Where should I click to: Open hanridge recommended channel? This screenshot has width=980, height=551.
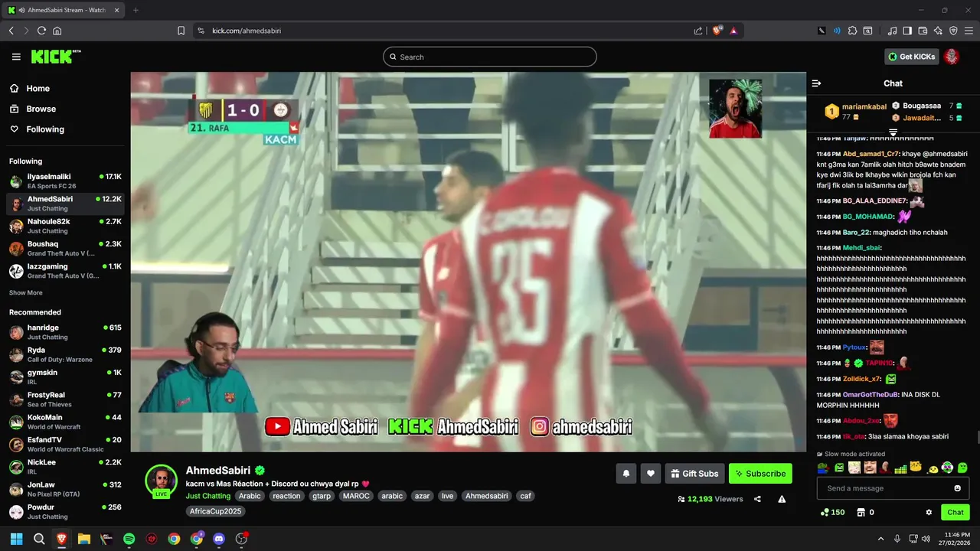coord(65,332)
